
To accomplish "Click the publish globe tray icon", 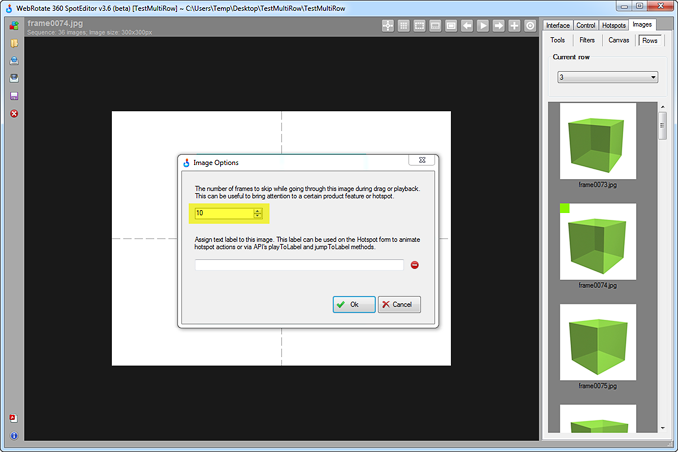I will tap(14, 61).
